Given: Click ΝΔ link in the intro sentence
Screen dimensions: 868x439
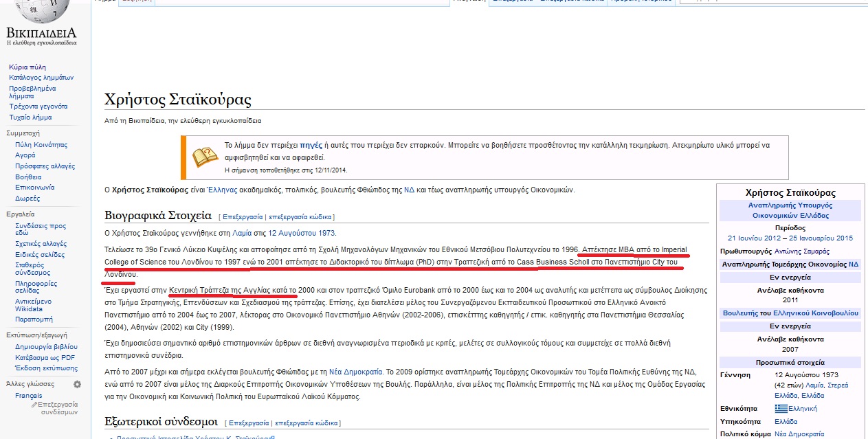Looking at the screenshot, I should 409,190.
